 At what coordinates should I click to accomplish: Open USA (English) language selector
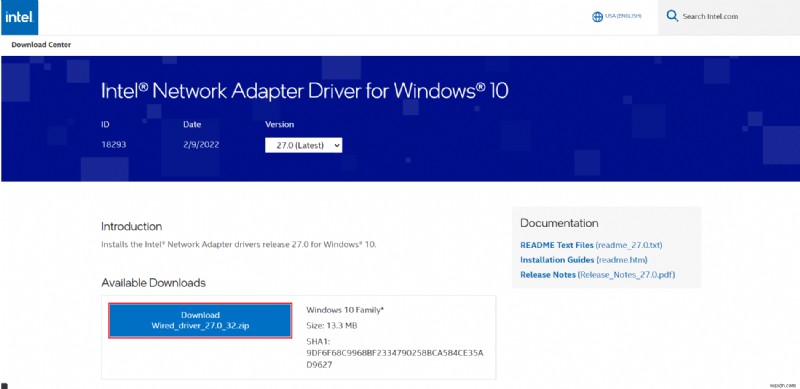[622, 16]
